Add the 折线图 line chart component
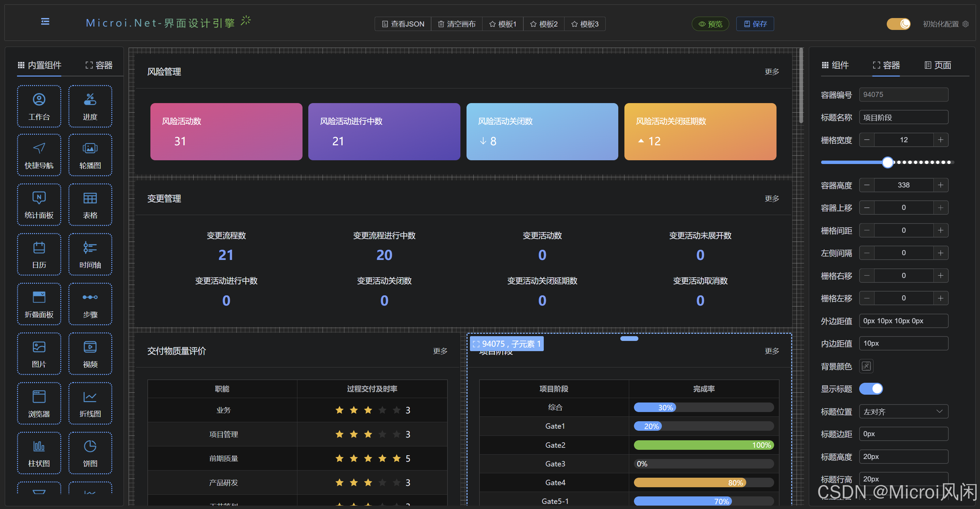980x509 pixels. click(x=90, y=403)
